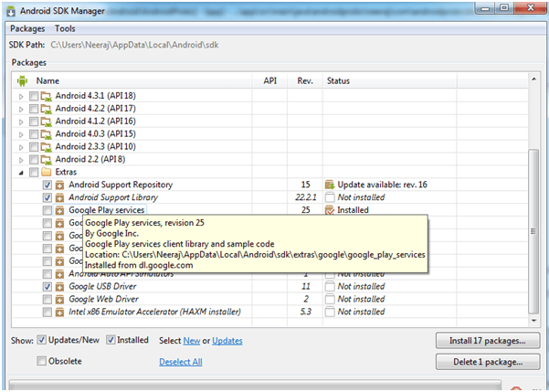Screen dimensions: 549x392
Task: Click the Select New link
Action: tap(192, 341)
